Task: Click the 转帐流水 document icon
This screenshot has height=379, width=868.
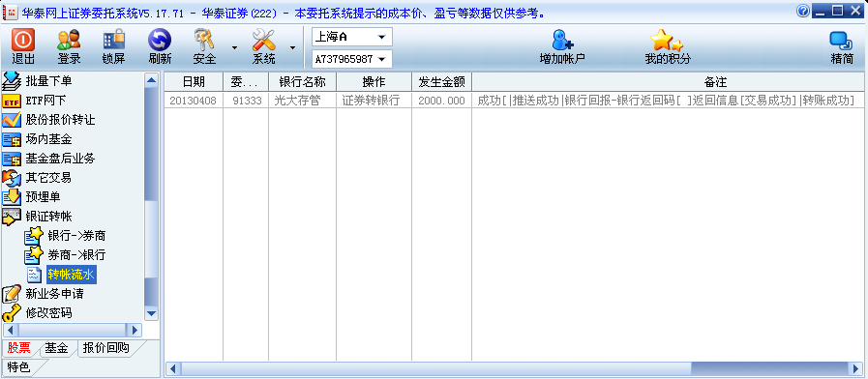Action: click(x=34, y=275)
